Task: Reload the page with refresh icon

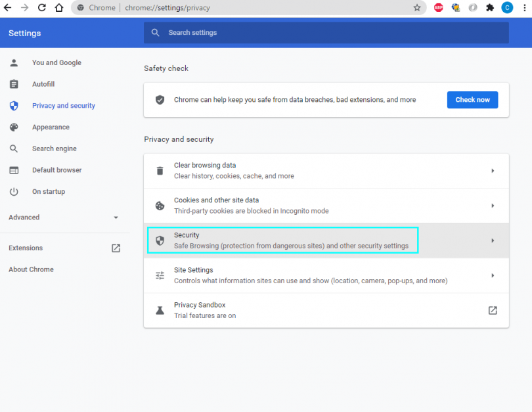Action: pos(42,8)
